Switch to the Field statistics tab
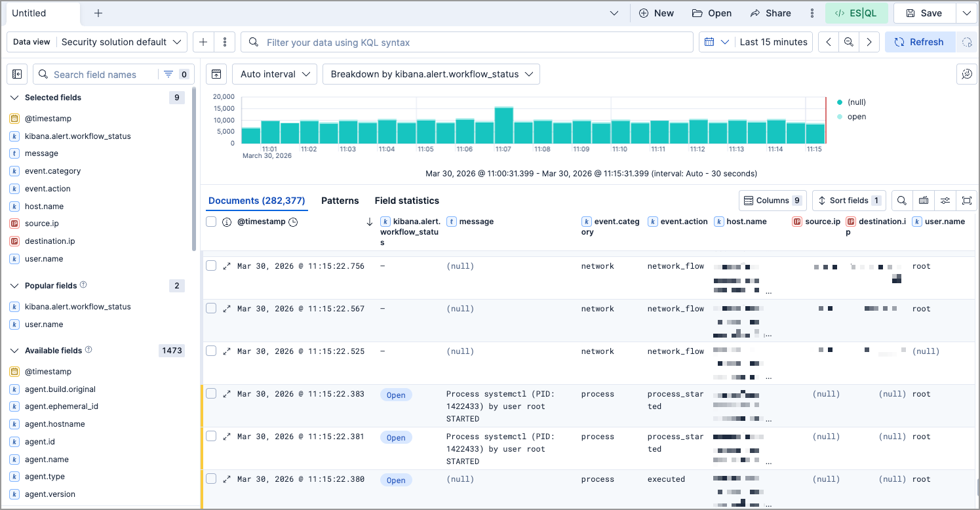980x510 pixels. coord(405,201)
